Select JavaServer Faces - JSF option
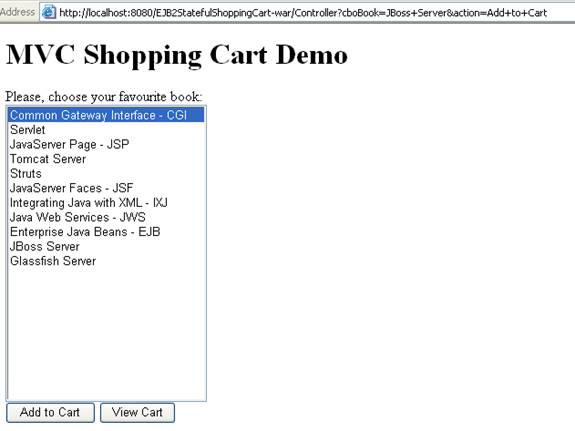 click(x=106, y=188)
